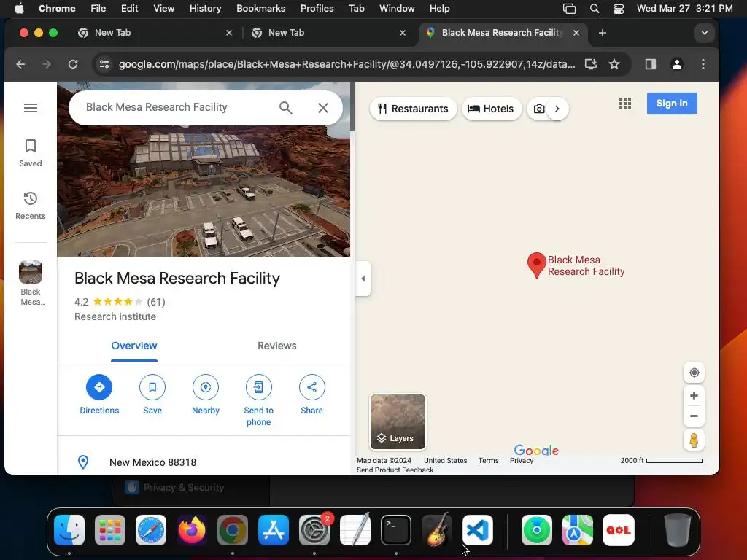The image size is (747, 560).
Task: Collapse the side panel arrow
Action: click(363, 279)
